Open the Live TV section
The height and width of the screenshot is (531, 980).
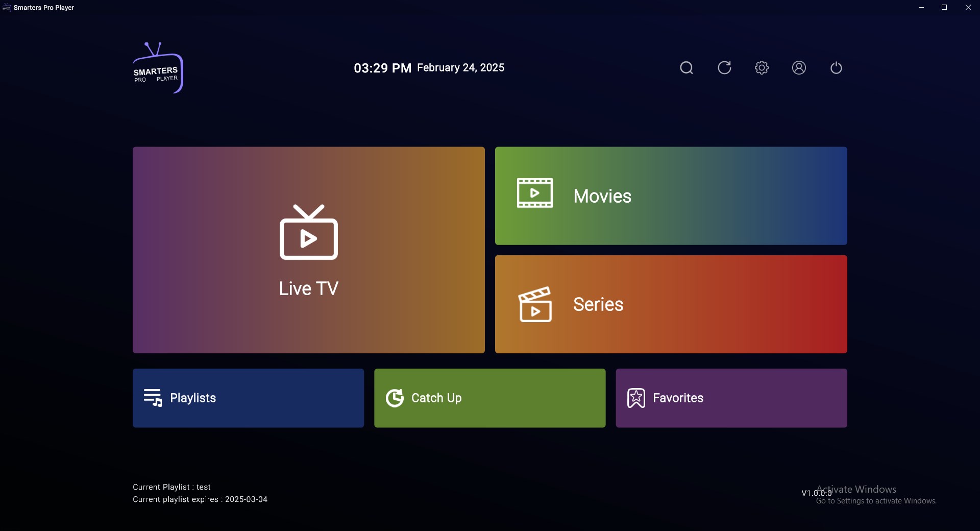pos(308,250)
